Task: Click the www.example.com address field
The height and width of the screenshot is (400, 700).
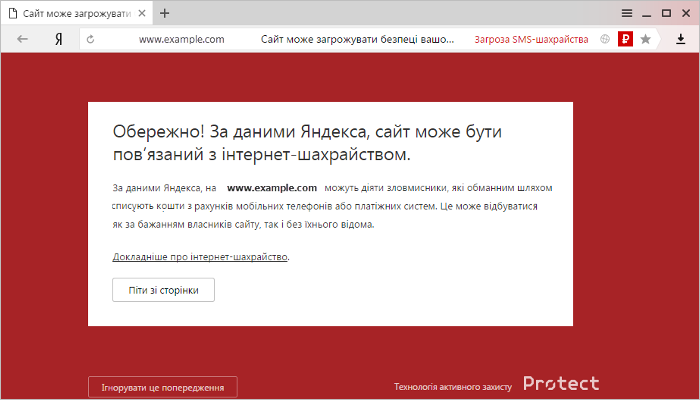Action: click(x=181, y=39)
